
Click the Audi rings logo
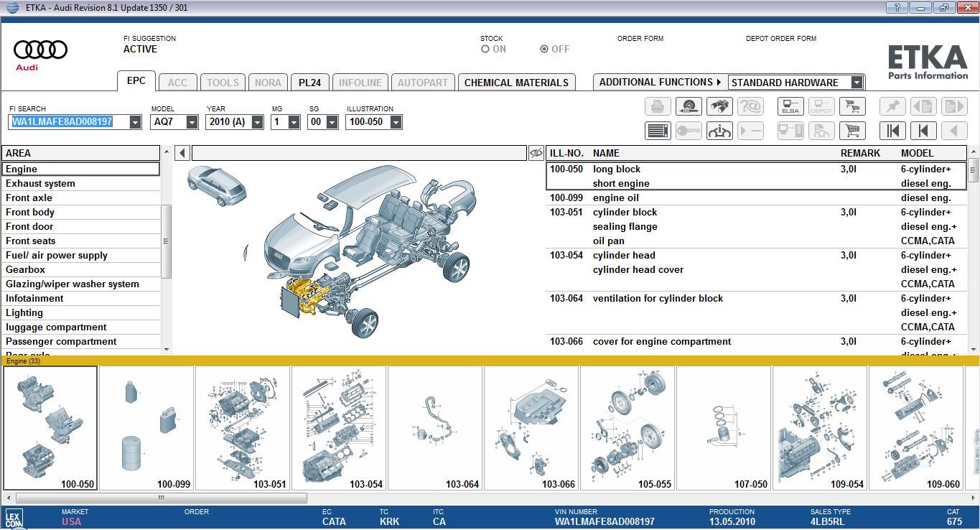40,50
